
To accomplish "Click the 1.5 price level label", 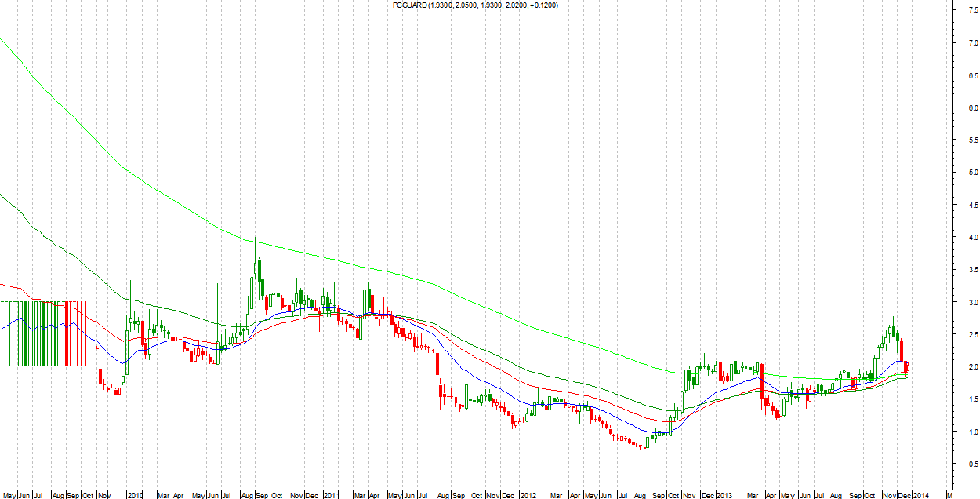I will click(971, 399).
